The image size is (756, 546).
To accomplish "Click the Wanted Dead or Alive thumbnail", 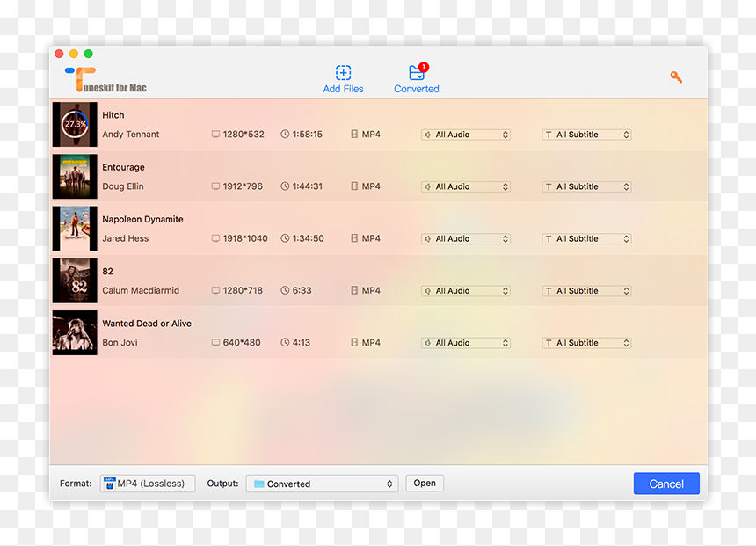I will click(x=75, y=333).
